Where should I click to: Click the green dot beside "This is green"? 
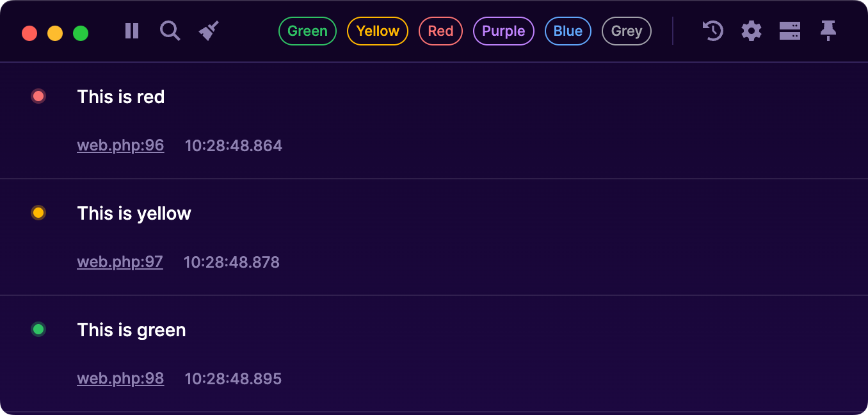pos(38,330)
